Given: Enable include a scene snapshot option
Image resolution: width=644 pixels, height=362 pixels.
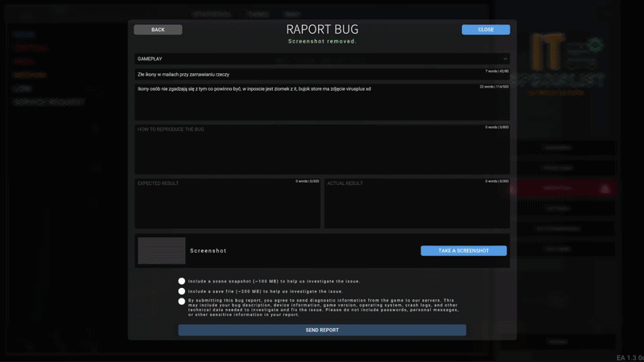Looking at the screenshot, I should click(182, 281).
